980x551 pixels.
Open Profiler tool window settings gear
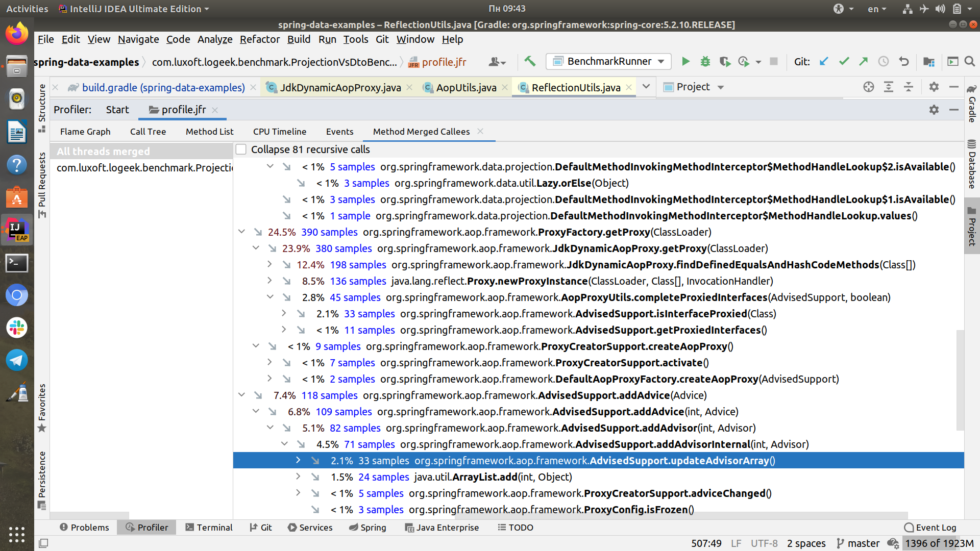coord(934,110)
